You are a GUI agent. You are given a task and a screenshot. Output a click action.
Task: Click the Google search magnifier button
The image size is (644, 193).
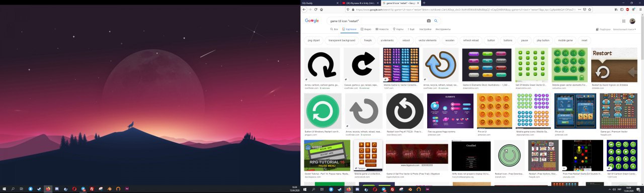[x=436, y=21]
